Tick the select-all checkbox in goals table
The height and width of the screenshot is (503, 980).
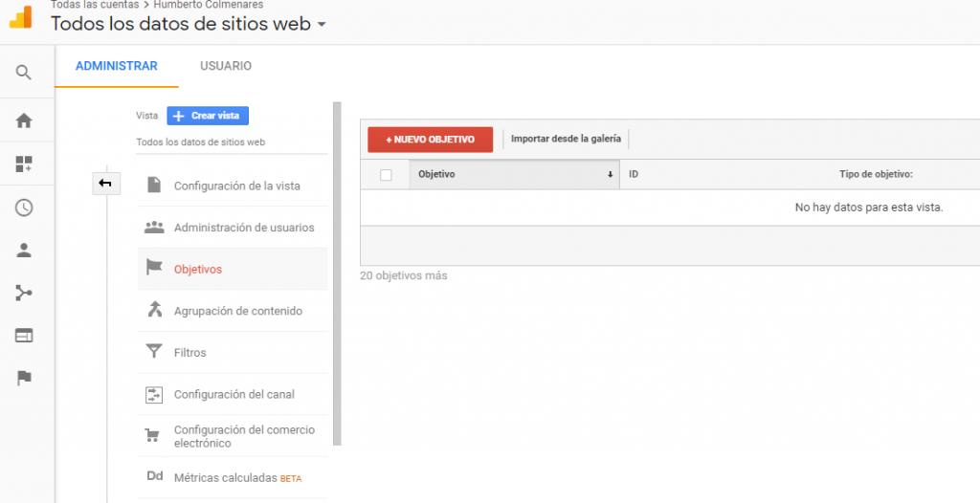pyautogui.click(x=386, y=175)
